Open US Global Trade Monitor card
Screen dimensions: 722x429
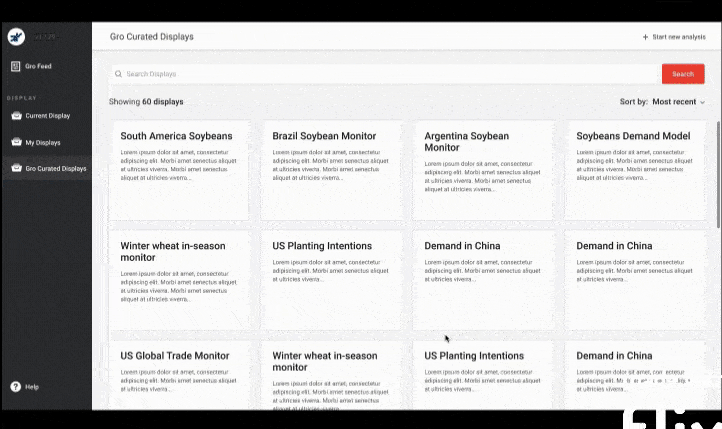(x=179, y=375)
